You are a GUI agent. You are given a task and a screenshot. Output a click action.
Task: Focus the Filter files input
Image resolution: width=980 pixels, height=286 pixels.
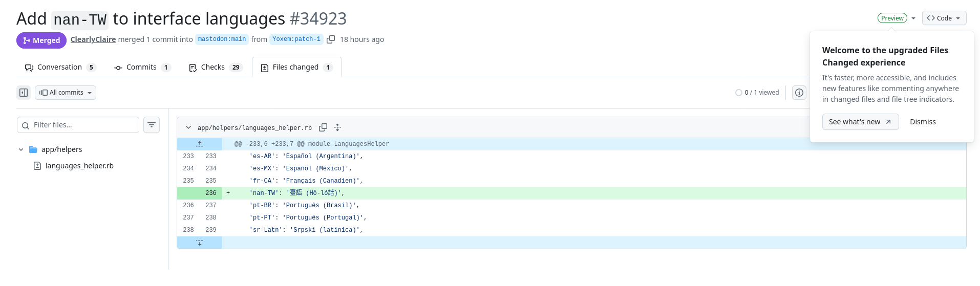click(x=78, y=125)
